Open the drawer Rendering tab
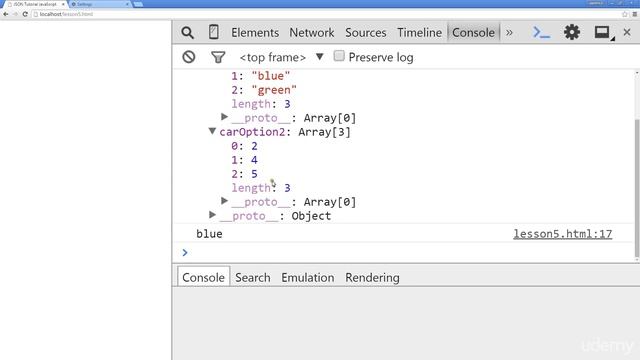Screen dimensions: 640x360 [372, 278]
